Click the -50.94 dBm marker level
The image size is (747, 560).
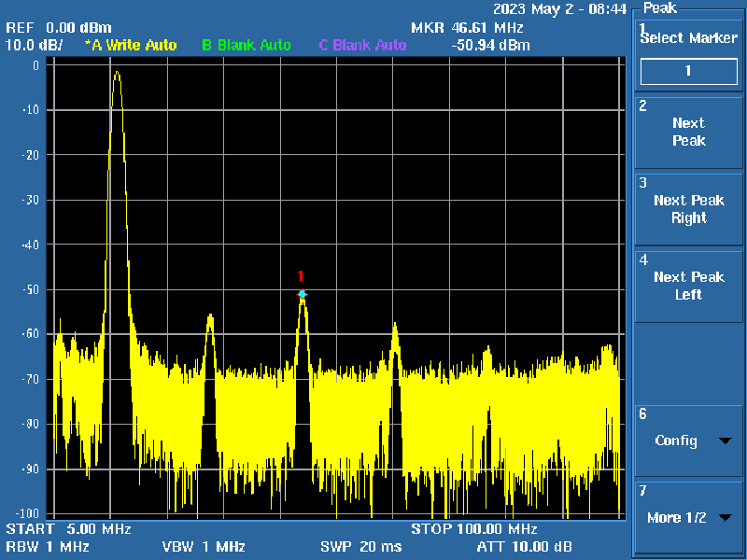point(490,46)
